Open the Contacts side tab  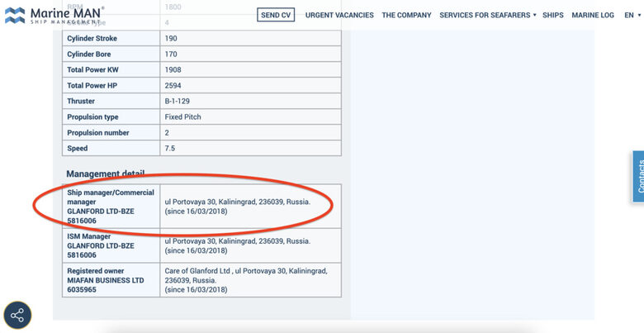tap(637, 176)
